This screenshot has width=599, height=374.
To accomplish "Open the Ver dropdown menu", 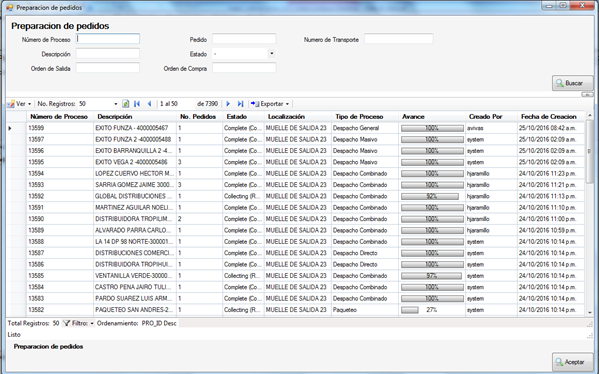I will pos(20,104).
